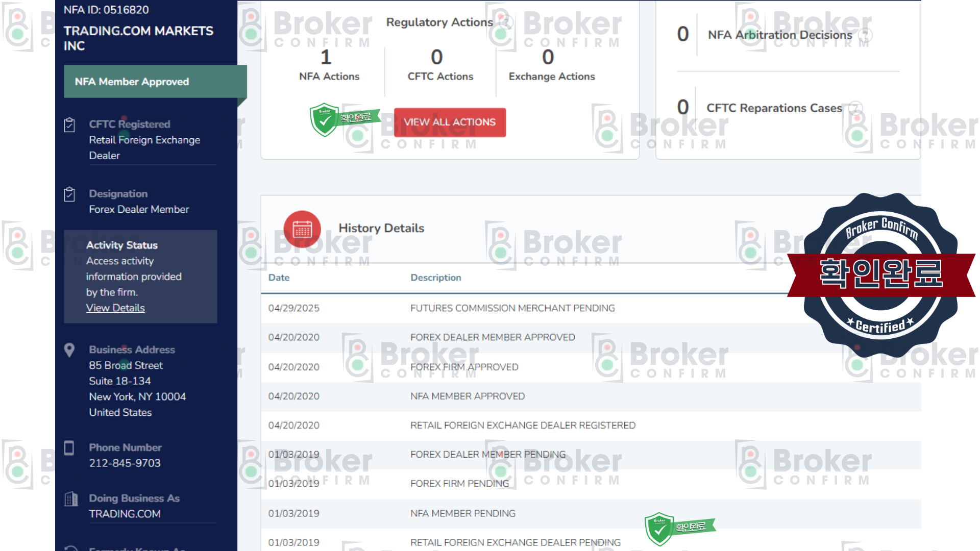Select the Forex Dealer Member Approved row
This screenshot has width=980, height=551.
[x=492, y=337]
